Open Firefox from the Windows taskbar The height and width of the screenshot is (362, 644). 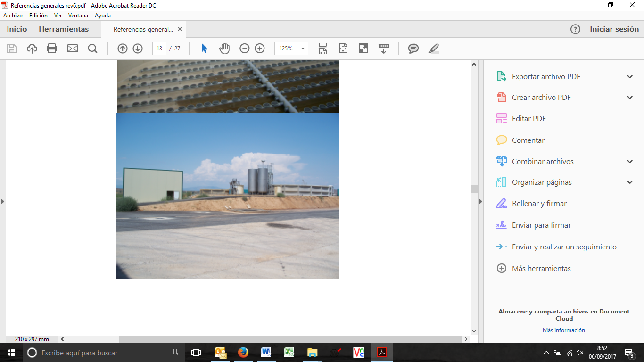[243, 353]
